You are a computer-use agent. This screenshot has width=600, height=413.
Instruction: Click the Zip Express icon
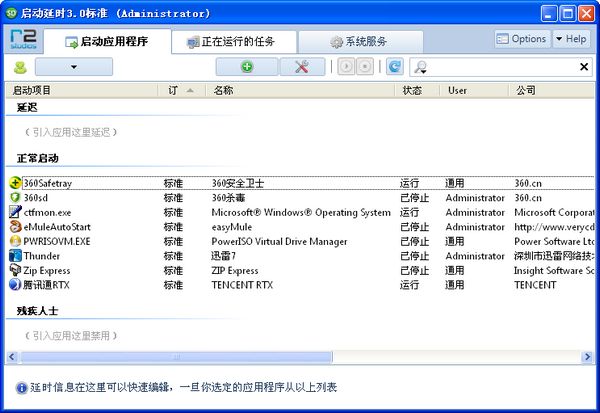coord(15,270)
